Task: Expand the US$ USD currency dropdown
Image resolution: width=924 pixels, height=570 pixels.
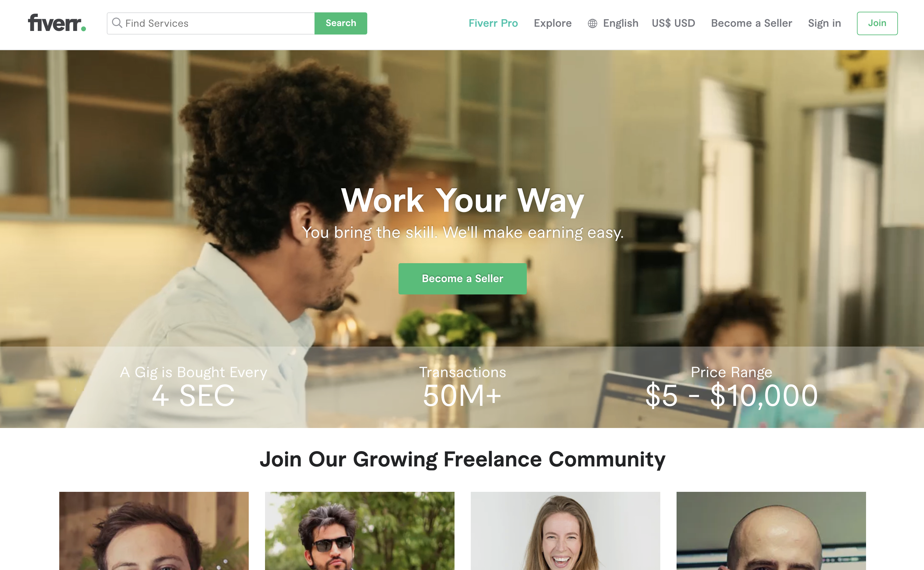Action: coord(673,23)
